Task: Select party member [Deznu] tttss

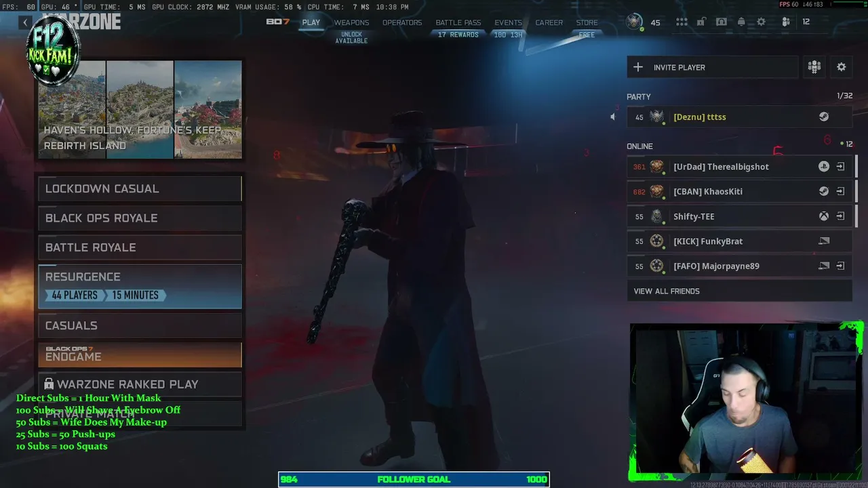Action: tap(739, 117)
